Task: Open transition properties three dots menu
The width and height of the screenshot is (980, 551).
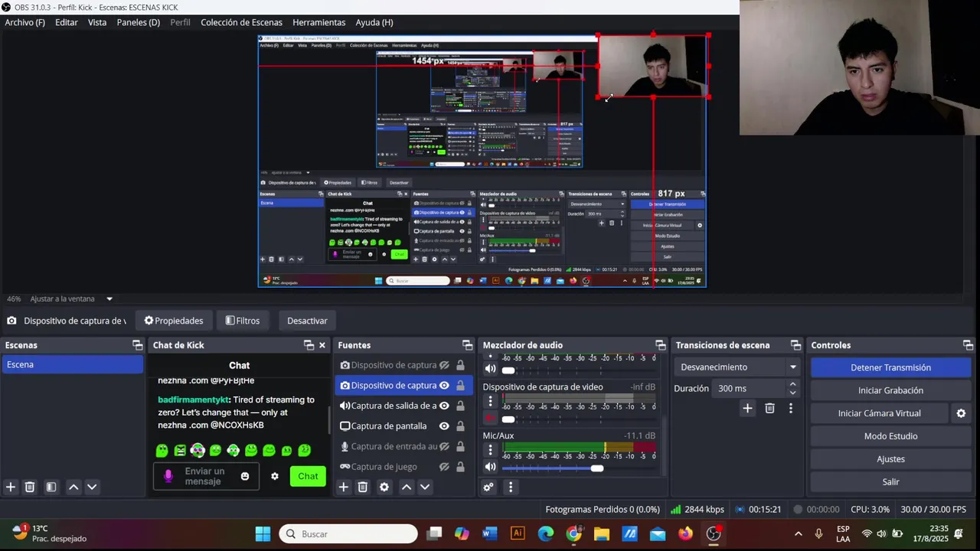Action: 791,409
